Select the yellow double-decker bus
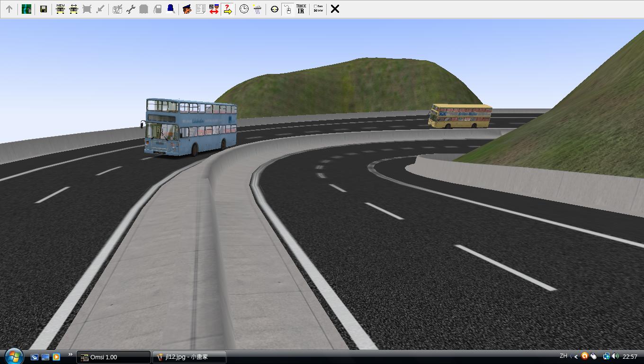The image size is (644, 364). click(460, 116)
